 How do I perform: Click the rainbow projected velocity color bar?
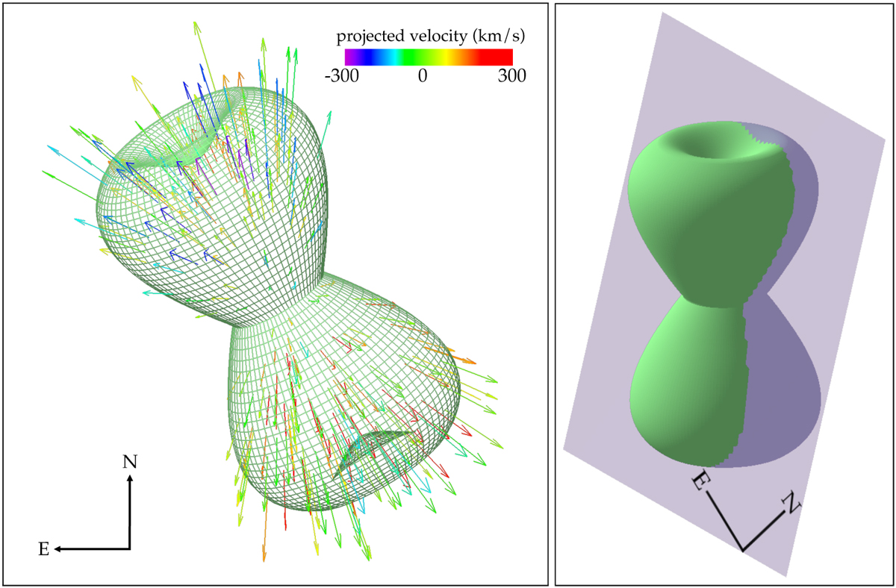point(428,57)
